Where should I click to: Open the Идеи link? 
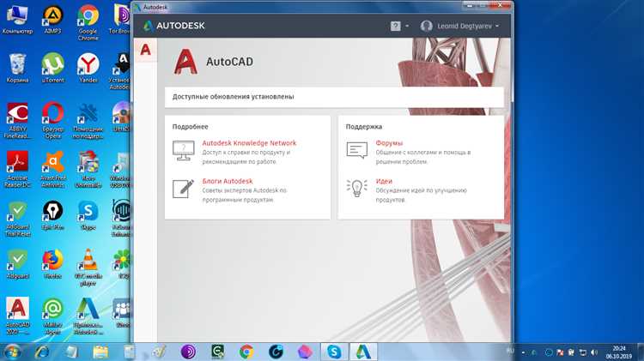(384, 181)
